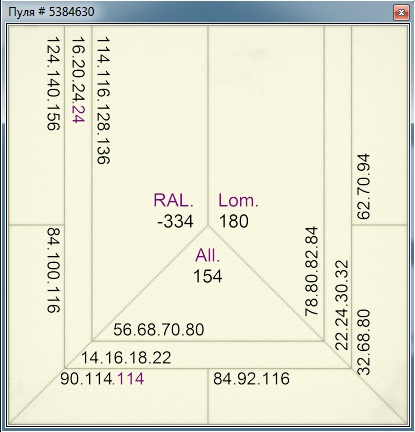Click the All. score 154
The height and width of the screenshot is (432, 415).
[208, 276]
